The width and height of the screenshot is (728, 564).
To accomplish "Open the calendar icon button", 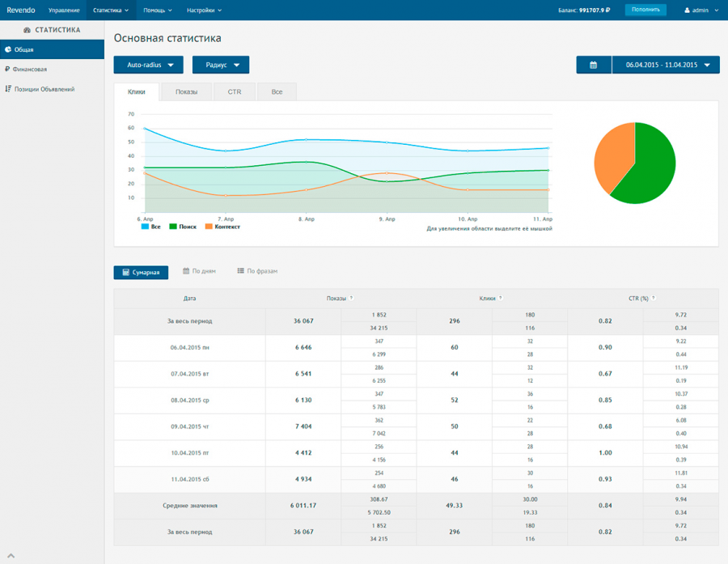I will (594, 65).
